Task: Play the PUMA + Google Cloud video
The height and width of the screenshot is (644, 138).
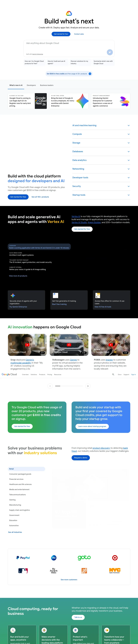Action: 111,345
